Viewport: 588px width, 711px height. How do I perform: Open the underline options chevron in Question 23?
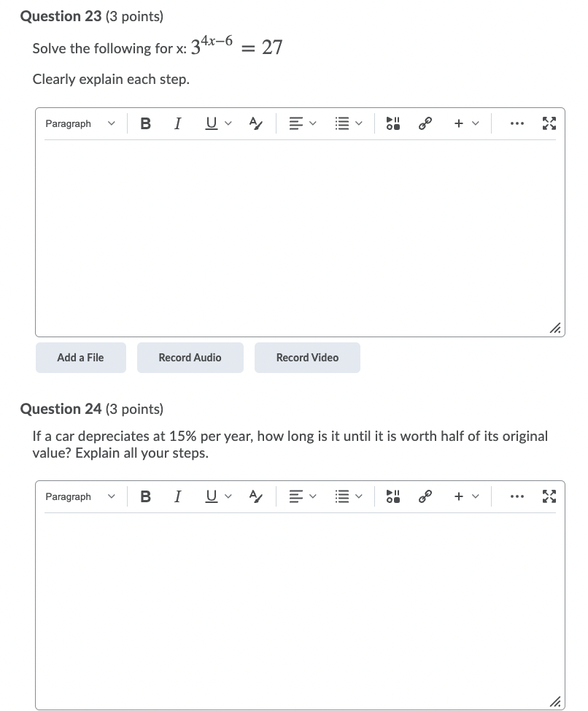click(227, 123)
